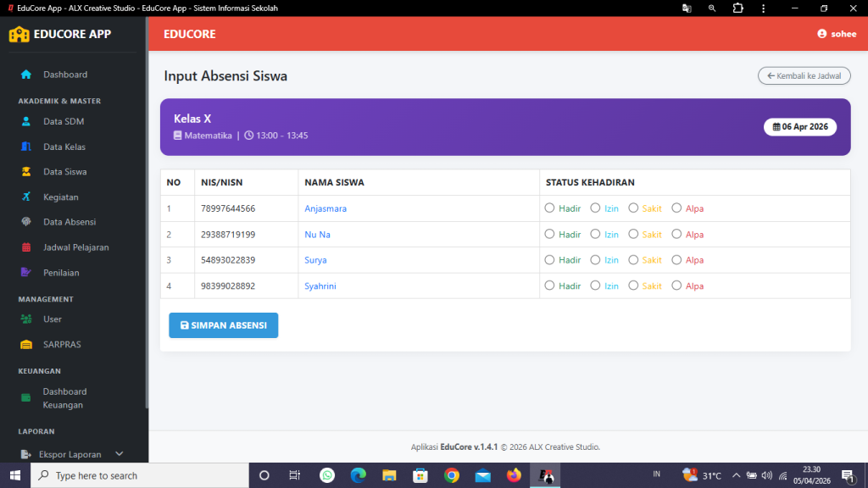
Task: Click the Simpan Absensi button
Action: coord(224,325)
